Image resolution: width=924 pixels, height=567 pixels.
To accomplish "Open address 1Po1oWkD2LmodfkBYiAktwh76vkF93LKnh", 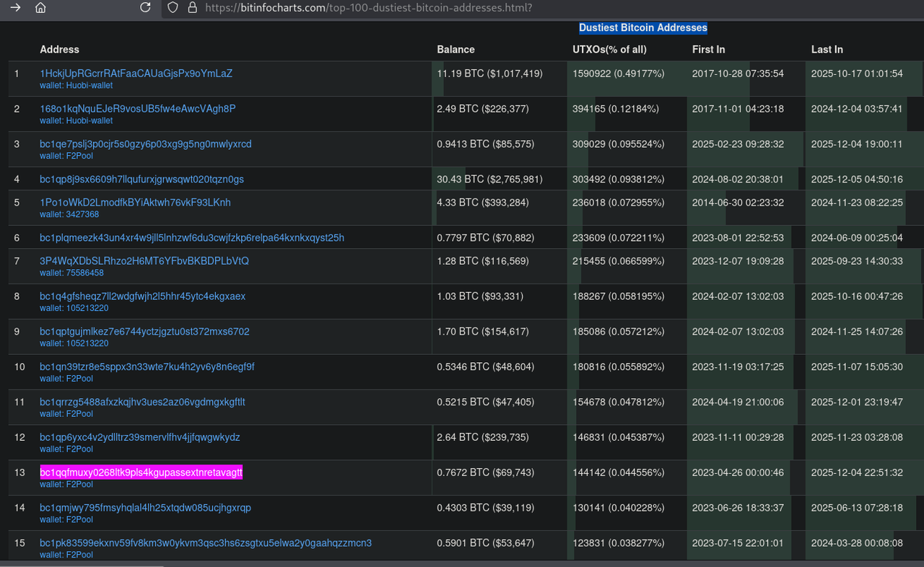I will 136,203.
